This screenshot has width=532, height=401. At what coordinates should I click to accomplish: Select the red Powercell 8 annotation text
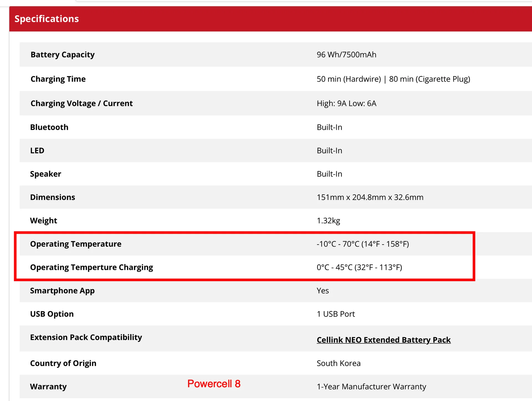point(214,384)
